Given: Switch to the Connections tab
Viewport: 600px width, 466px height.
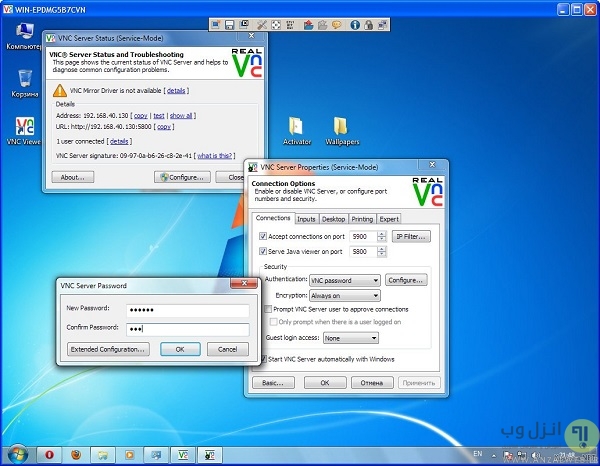Looking at the screenshot, I should click(273, 218).
